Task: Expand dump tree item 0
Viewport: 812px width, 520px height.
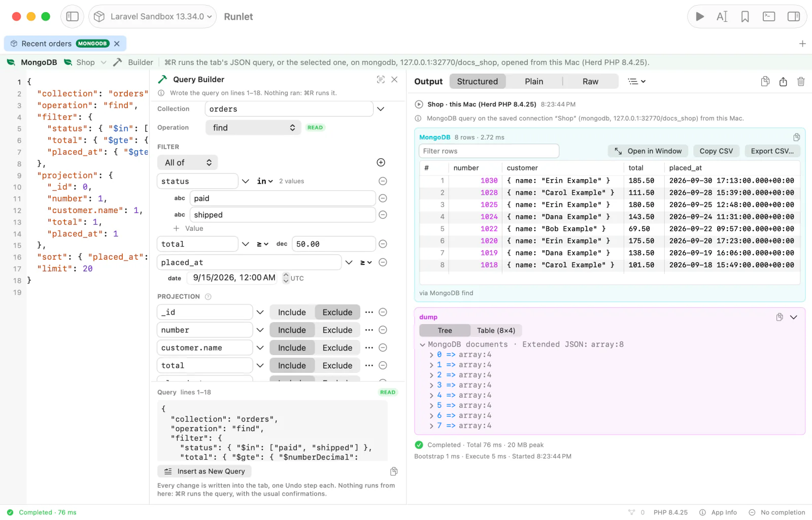Action: [x=431, y=355]
